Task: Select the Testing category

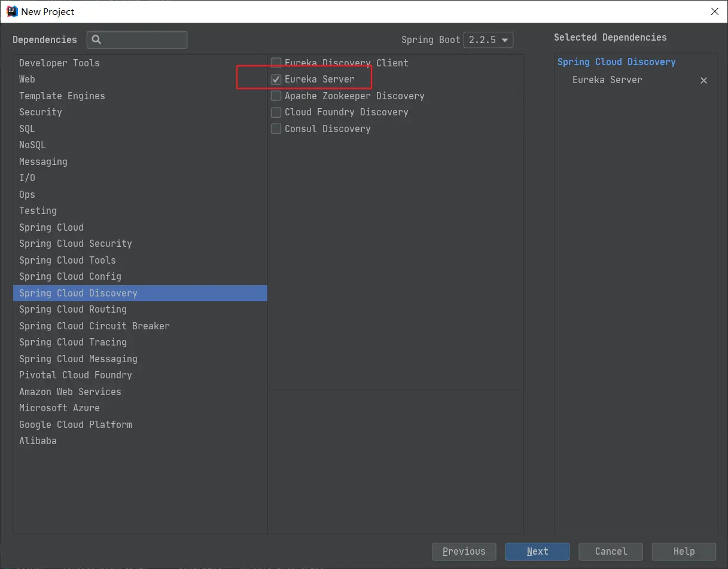Action: tap(140, 211)
